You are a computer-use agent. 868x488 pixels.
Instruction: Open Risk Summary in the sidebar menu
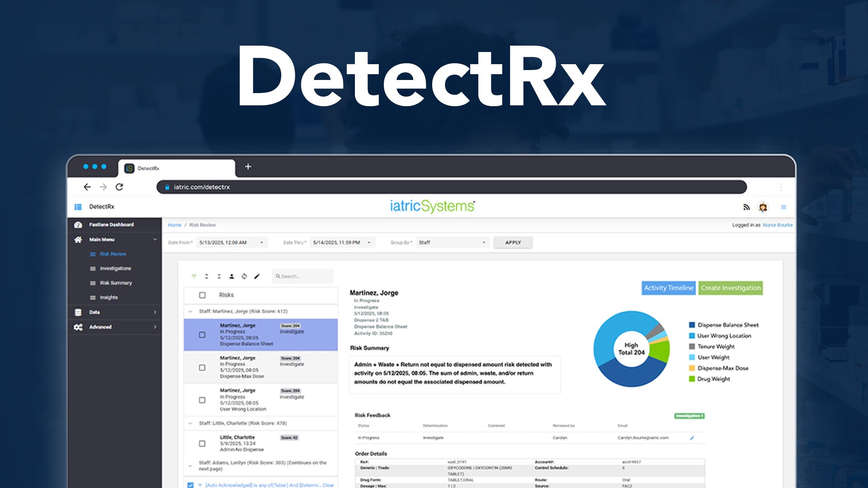(x=116, y=283)
